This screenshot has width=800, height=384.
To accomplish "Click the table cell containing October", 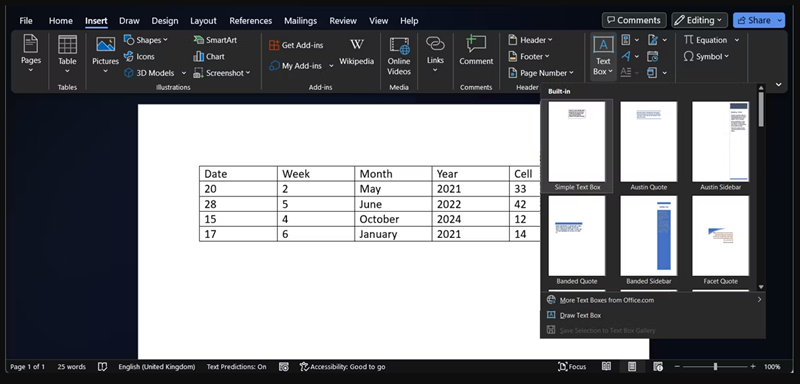I will pos(393,219).
